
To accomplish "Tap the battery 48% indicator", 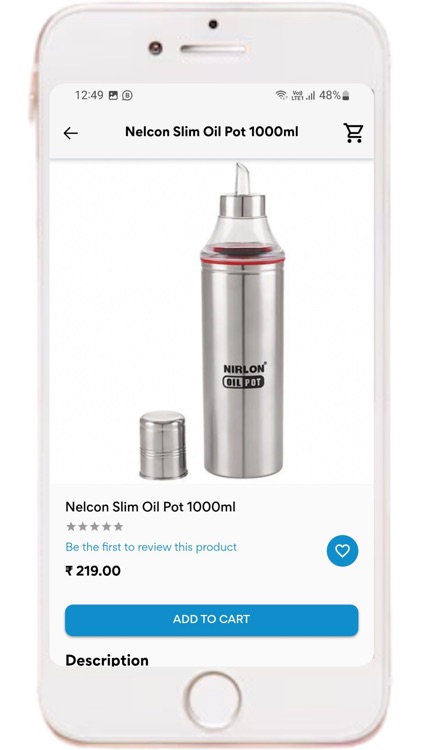I will coord(334,95).
